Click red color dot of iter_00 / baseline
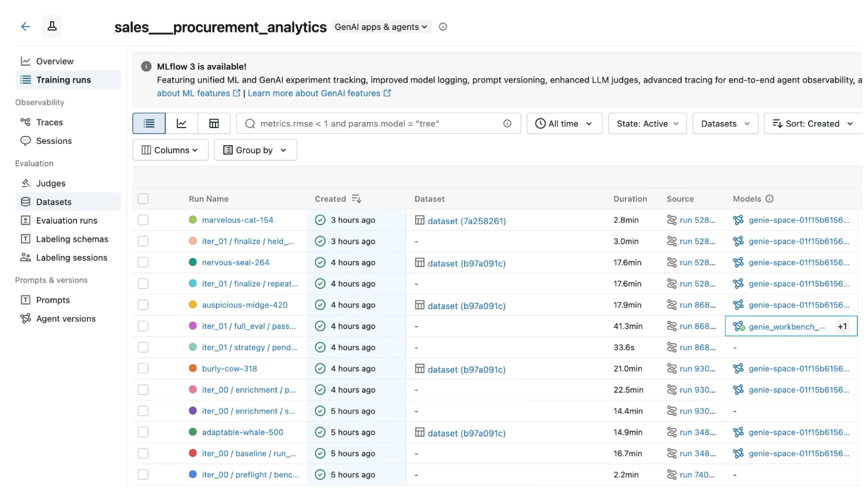Viewport: 868px width, 488px height. [x=193, y=454]
